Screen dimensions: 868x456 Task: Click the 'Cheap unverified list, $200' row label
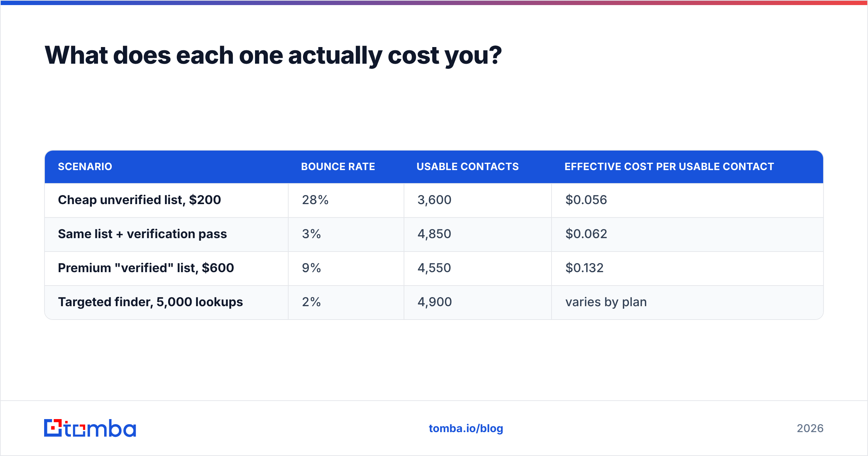click(139, 200)
